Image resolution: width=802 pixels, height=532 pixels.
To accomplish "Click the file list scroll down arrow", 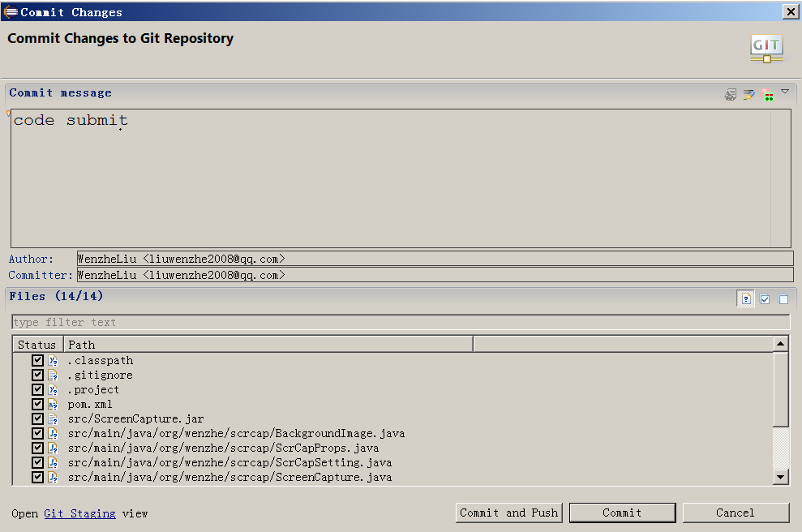I will pyautogui.click(x=781, y=478).
